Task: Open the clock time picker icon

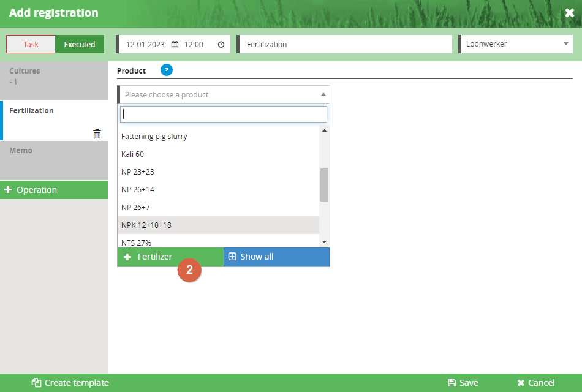Action: tap(221, 45)
